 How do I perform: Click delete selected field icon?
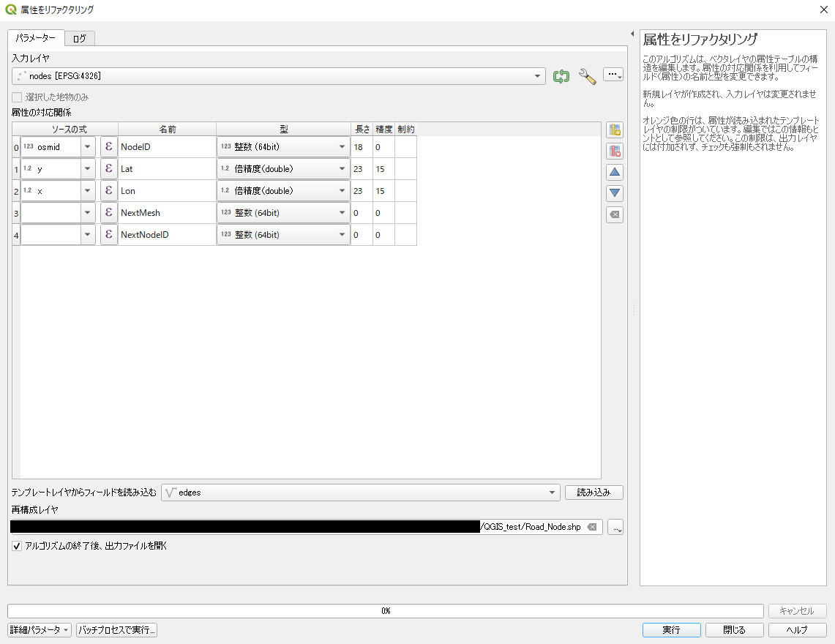click(615, 151)
